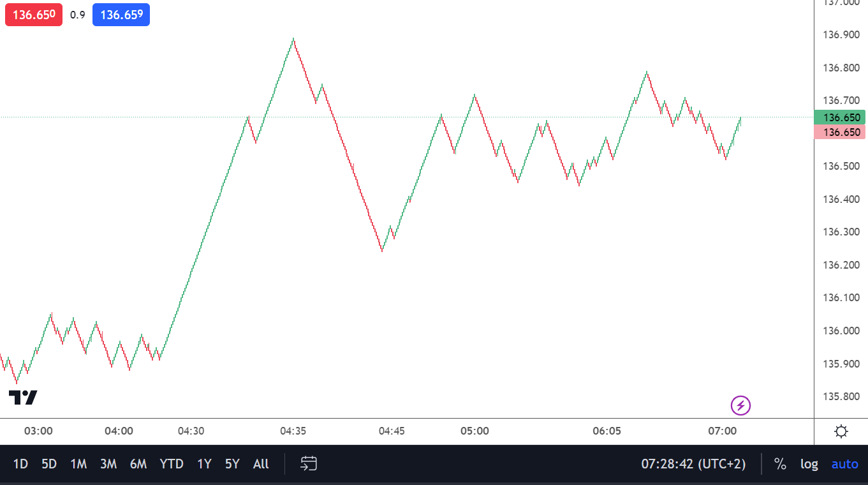Select the 1D time range
Image resolution: width=868 pixels, height=485 pixels.
[x=20, y=464]
